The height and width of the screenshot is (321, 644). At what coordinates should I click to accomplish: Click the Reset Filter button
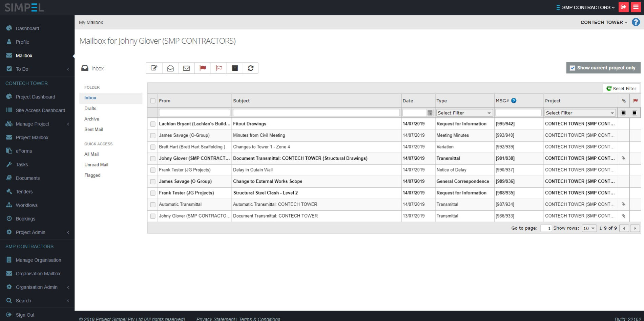621,88
